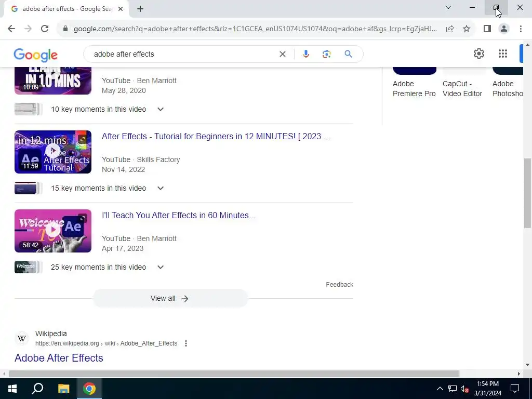This screenshot has width=532, height=399.
Task: Click the forward navigation arrow
Action: tap(28, 29)
